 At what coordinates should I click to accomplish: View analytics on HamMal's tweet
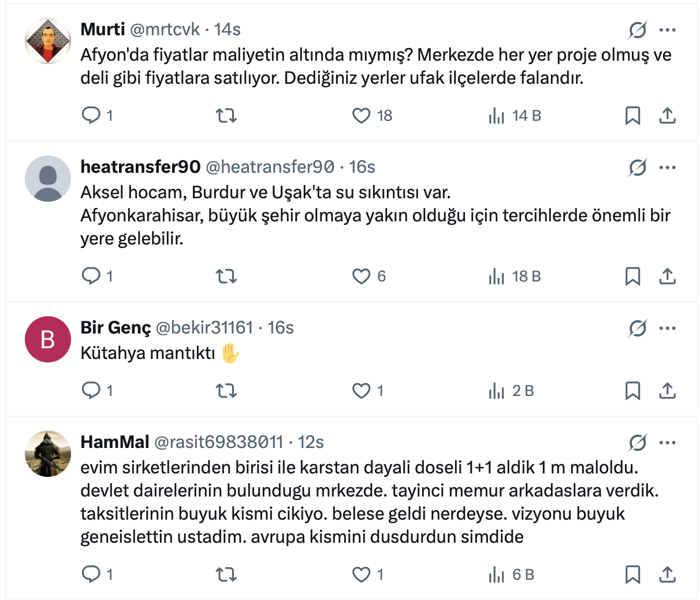[x=497, y=575]
